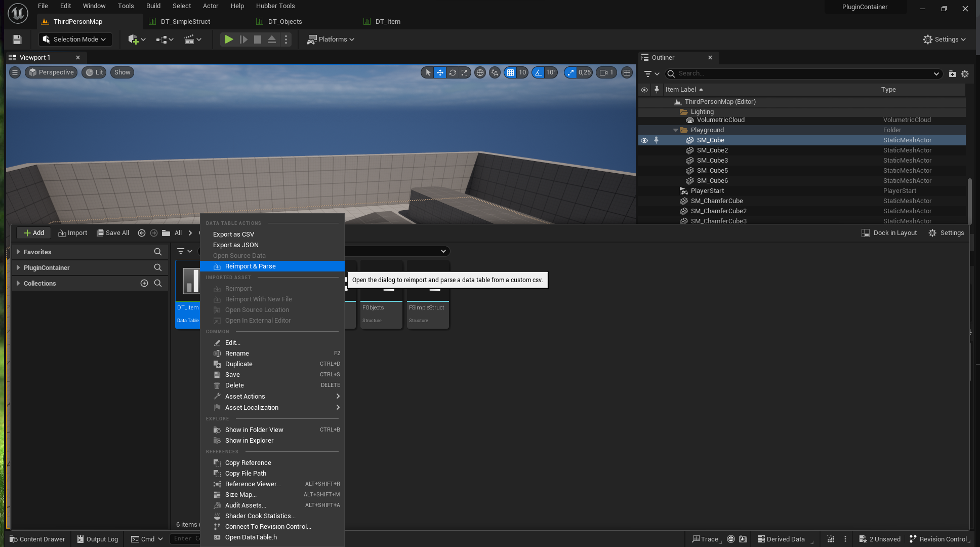
Task: Expand the Favorites section
Action: click(18, 252)
